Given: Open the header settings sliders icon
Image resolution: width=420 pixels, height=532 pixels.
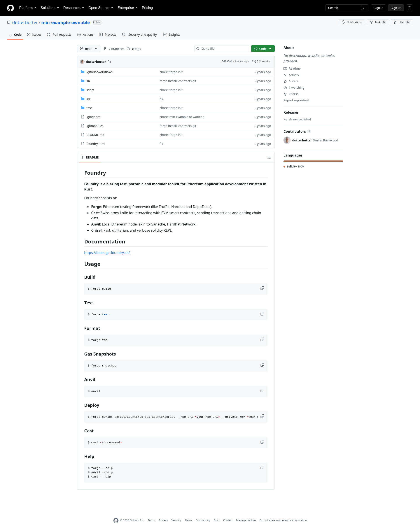Looking at the screenshot, I should (x=409, y=8).
